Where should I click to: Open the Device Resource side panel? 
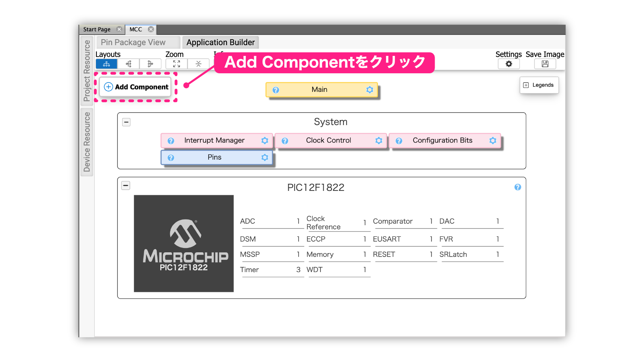(x=87, y=142)
